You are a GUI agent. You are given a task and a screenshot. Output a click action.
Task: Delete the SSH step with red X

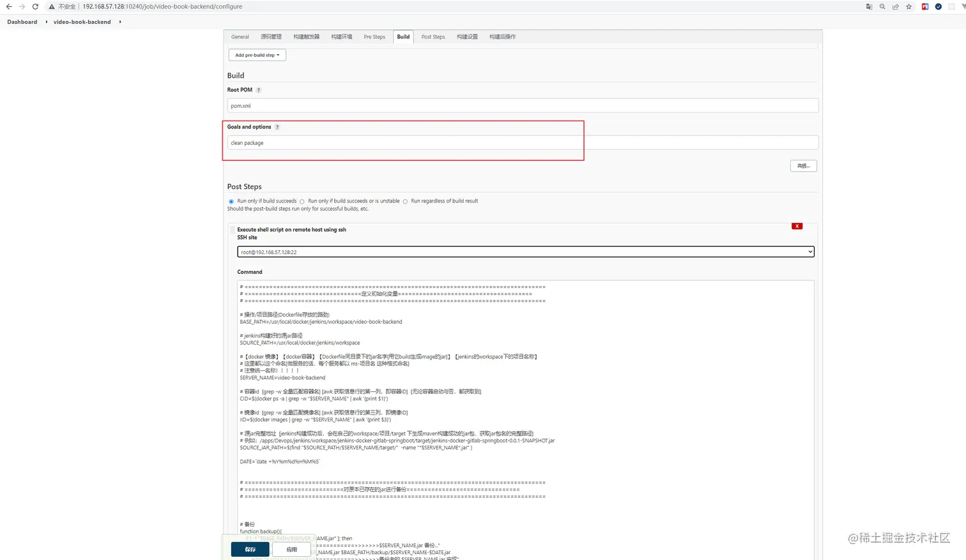[797, 226]
